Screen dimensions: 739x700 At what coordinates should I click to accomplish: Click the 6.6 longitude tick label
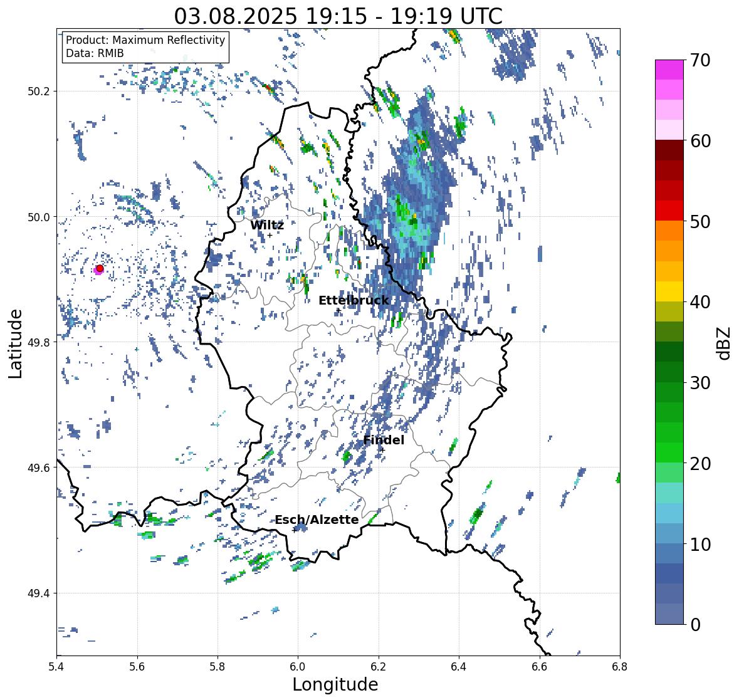[539, 667]
